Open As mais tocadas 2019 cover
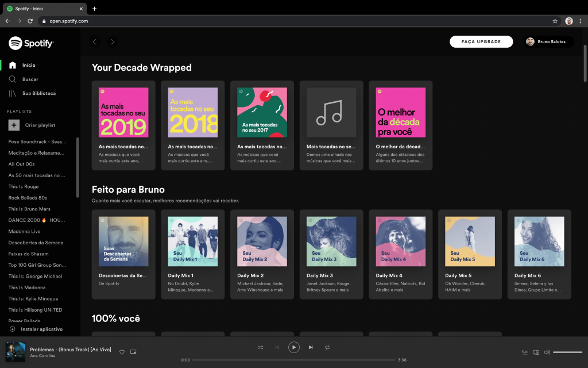Viewport: 588px width, 368px height. [x=123, y=112]
